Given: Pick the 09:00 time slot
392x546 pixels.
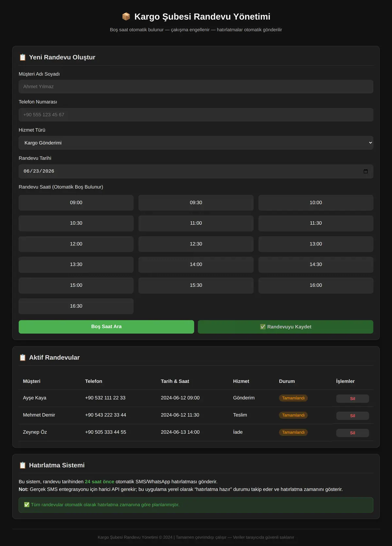Looking at the screenshot, I should click(76, 203).
